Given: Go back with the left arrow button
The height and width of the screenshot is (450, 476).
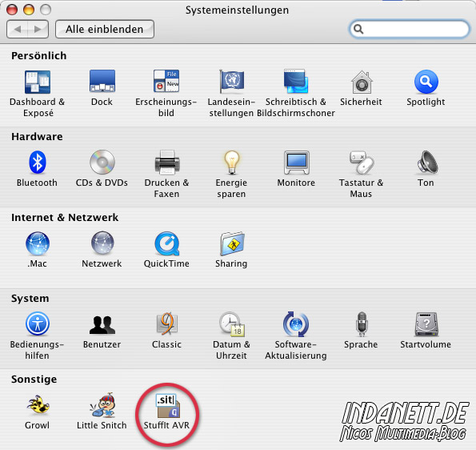Looking at the screenshot, I should (18, 29).
